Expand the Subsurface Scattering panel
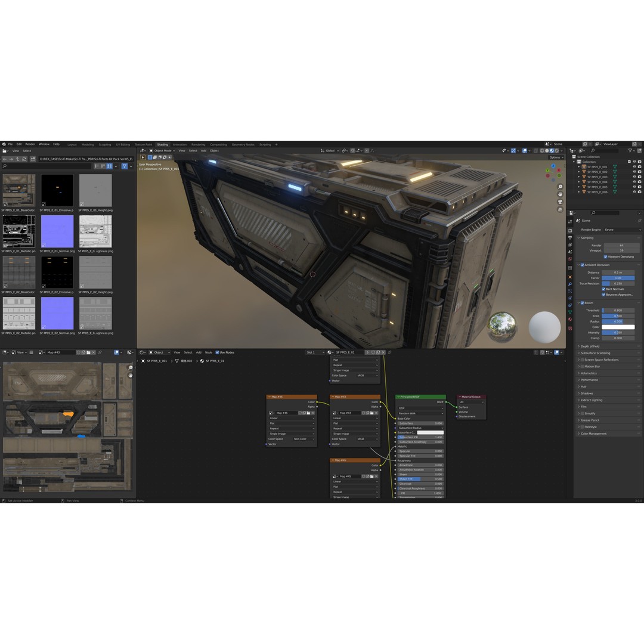 point(595,353)
